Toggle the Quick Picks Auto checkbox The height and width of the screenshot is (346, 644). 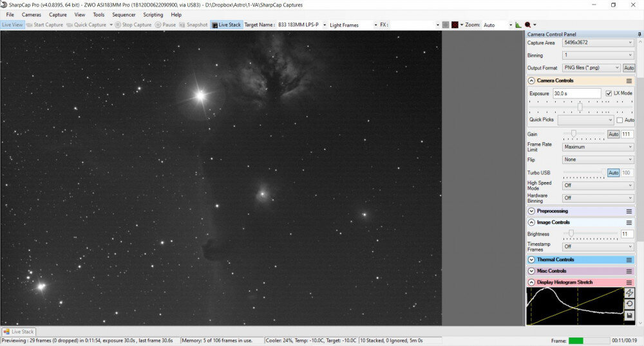[620, 120]
